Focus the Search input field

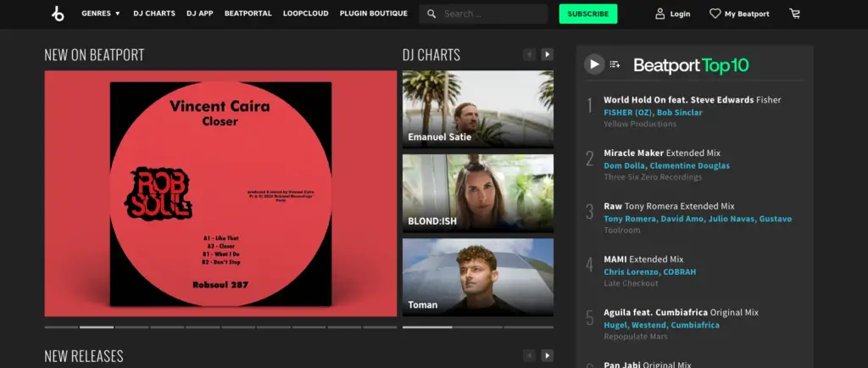coord(483,14)
